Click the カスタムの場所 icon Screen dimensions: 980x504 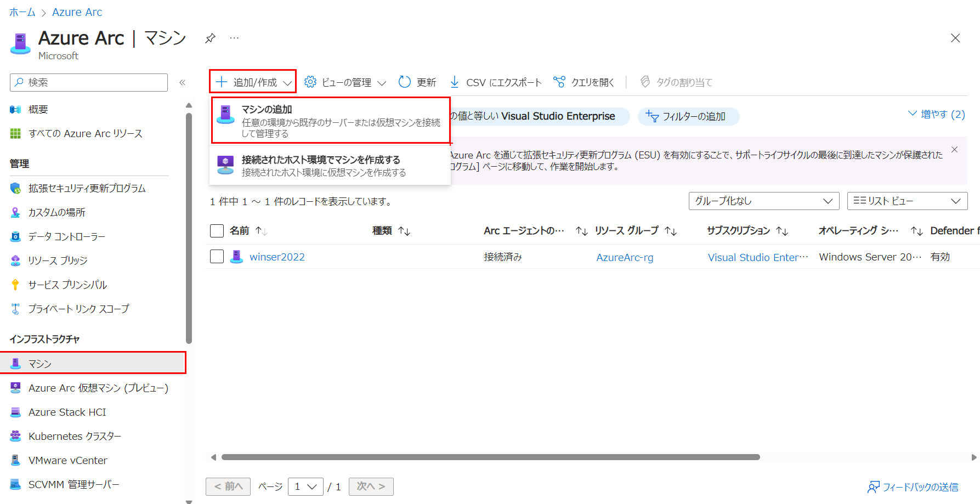15,212
